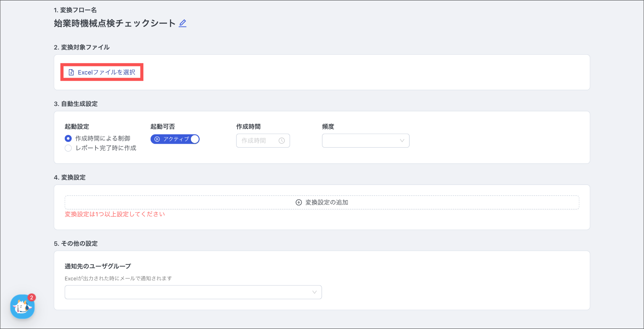644x329 pixels.
Task: Toggle the アクティブ switch off
Action: tap(175, 139)
